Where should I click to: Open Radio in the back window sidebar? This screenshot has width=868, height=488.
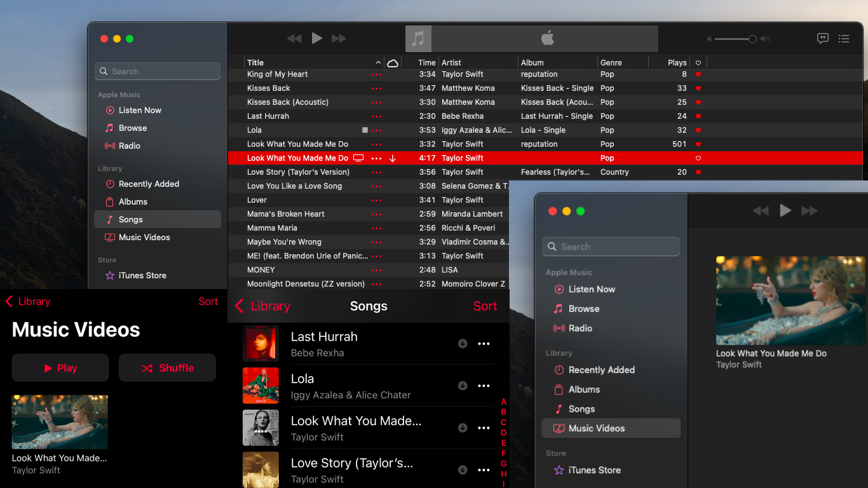tap(129, 146)
